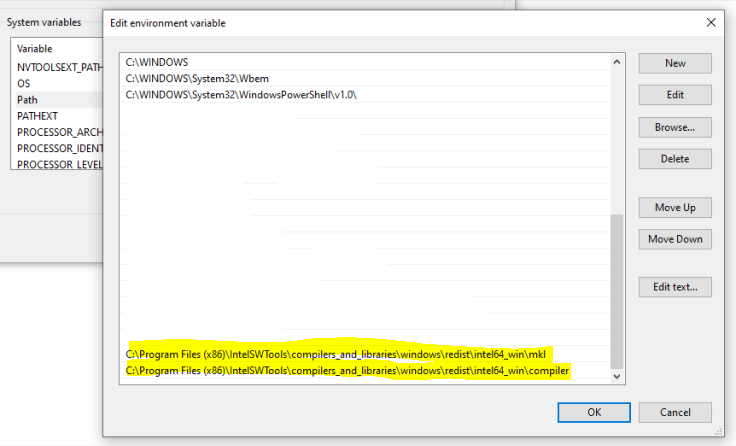Select the WindowsPowerShell\v1.0\ path entry
Viewport: 736px width, 446px height.
pyautogui.click(x=365, y=95)
